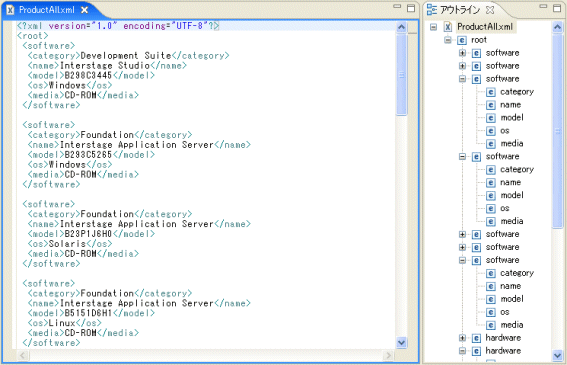The height and width of the screenshot is (365, 567).
Task: Close the アウトライン view
Action: [490, 10]
